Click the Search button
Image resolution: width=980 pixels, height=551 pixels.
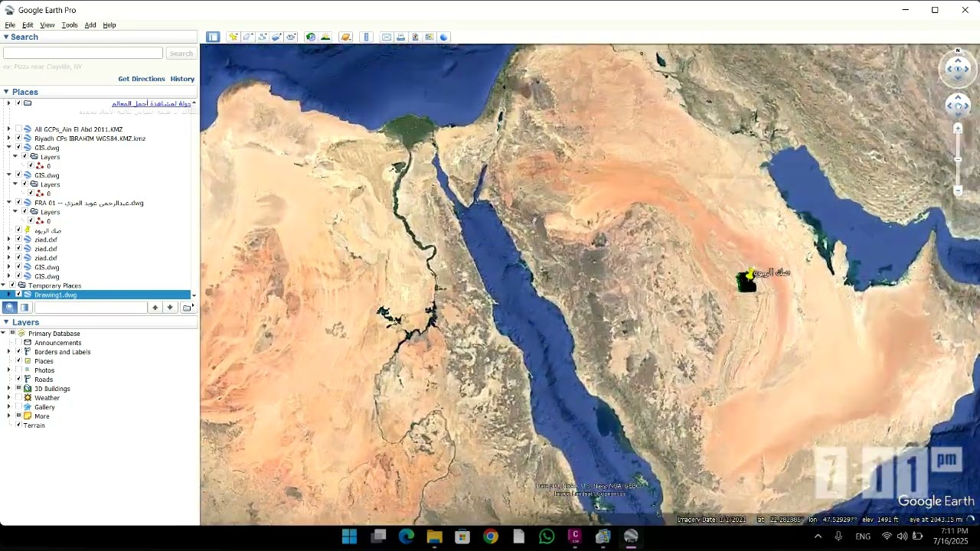[x=181, y=54]
